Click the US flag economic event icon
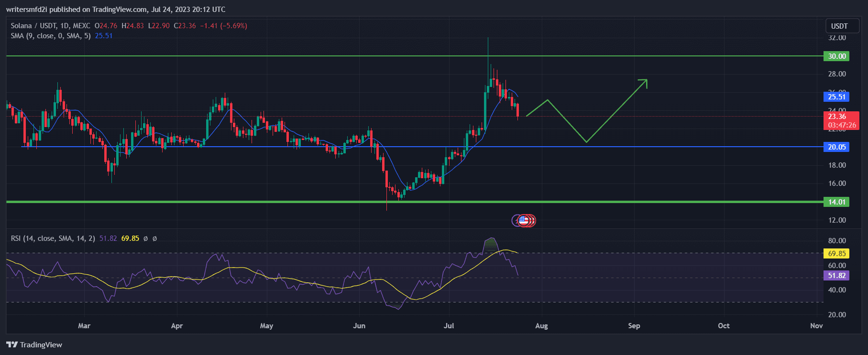 [x=524, y=220]
